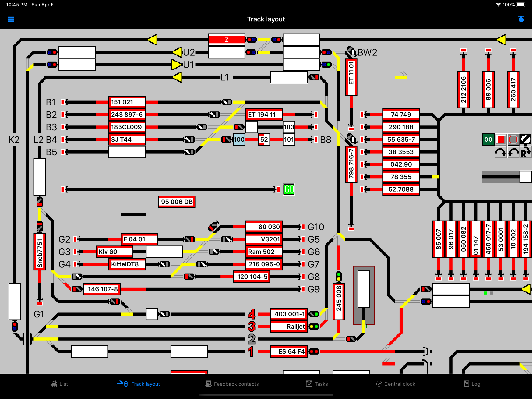This screenshot has width=532, height=399.
Task: Select train block E 04 01 on G2
Action: point(139,239)
